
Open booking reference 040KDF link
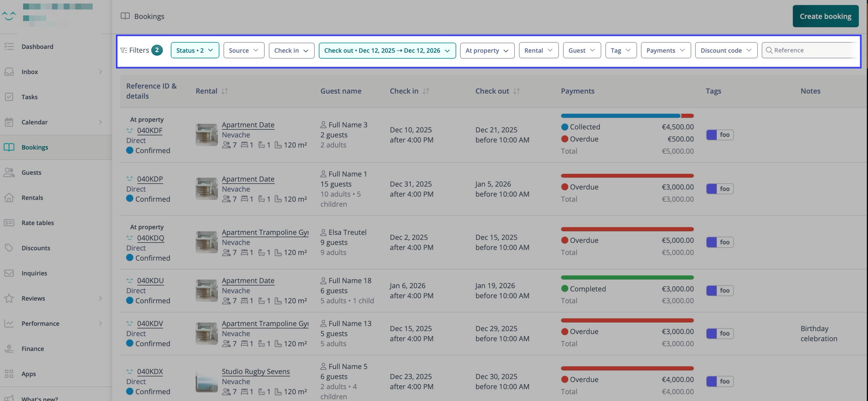[150, 130]
